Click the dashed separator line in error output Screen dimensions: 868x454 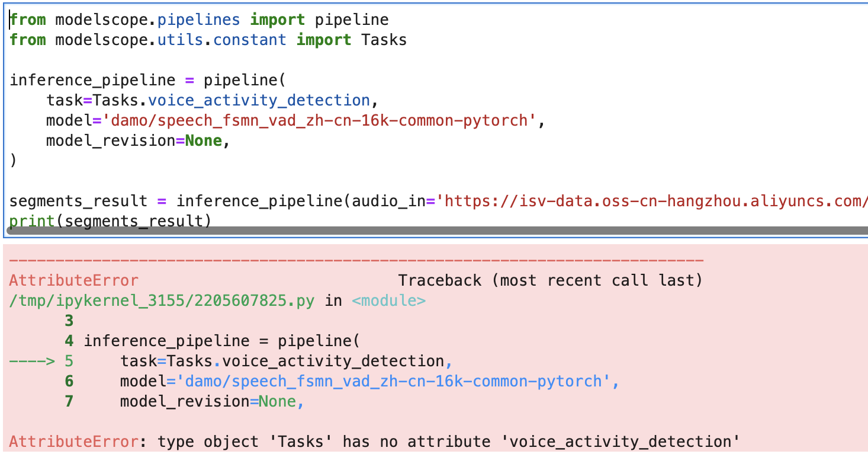(x=355, y=261)
